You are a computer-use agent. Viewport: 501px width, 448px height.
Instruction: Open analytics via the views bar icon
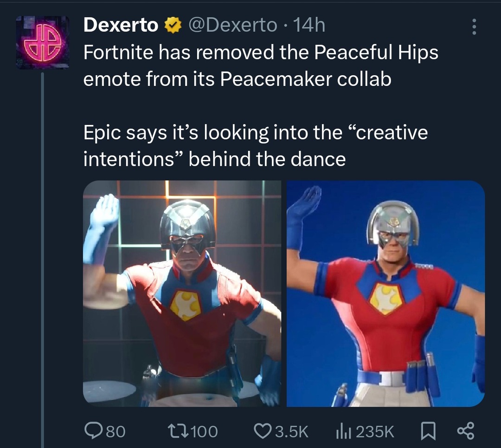343,431
